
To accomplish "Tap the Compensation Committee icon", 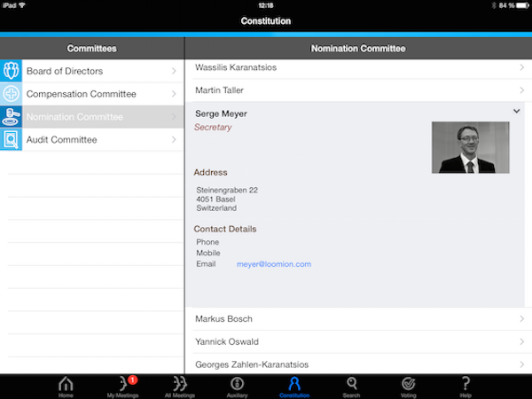I will click(x=12, y=94).
